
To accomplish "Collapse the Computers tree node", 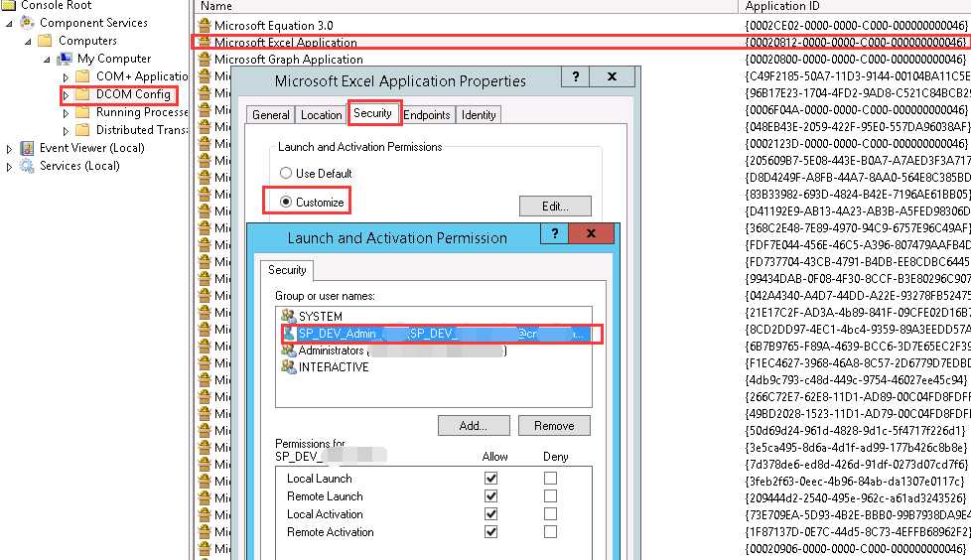I will coord(28,42).
